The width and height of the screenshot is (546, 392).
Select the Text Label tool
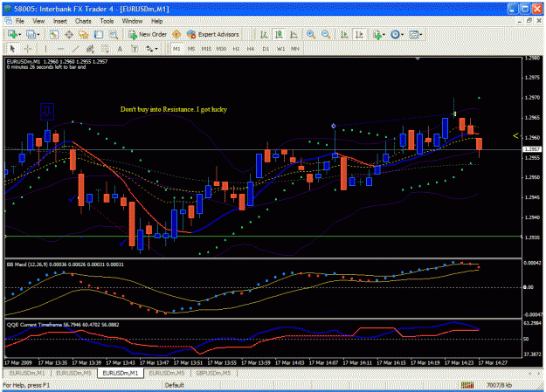coord(135,49)
